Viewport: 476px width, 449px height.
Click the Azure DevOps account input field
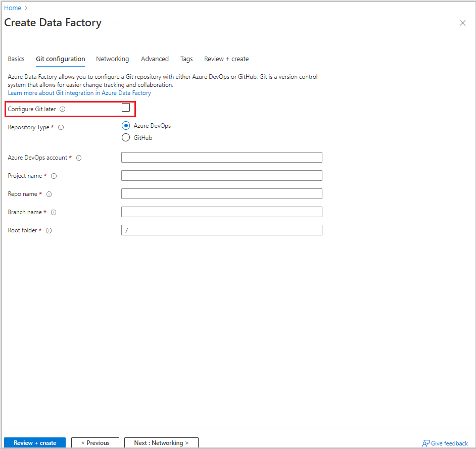tap(221, 157)
